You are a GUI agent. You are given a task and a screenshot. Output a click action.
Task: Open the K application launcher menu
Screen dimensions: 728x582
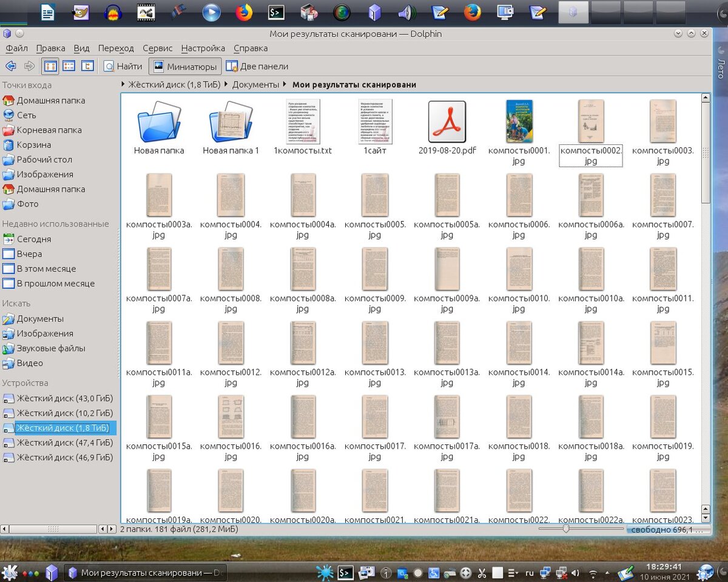(9, 572)
